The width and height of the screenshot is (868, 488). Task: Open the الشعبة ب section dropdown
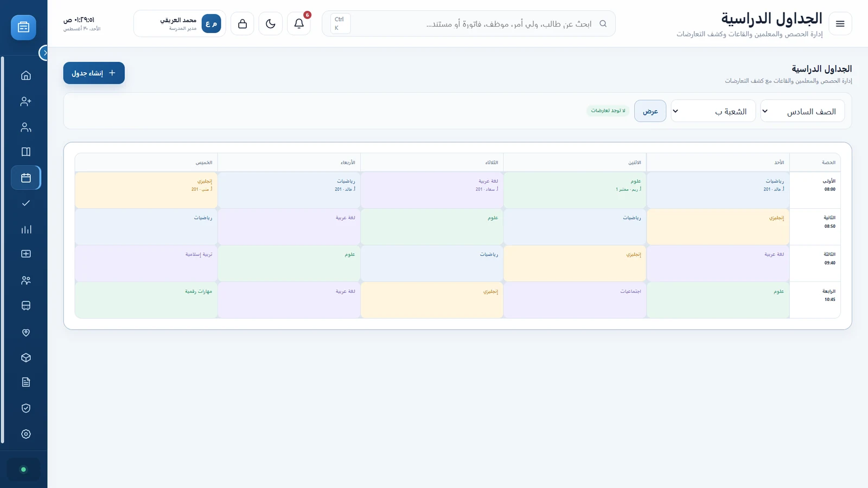click(x=713, y=111)
